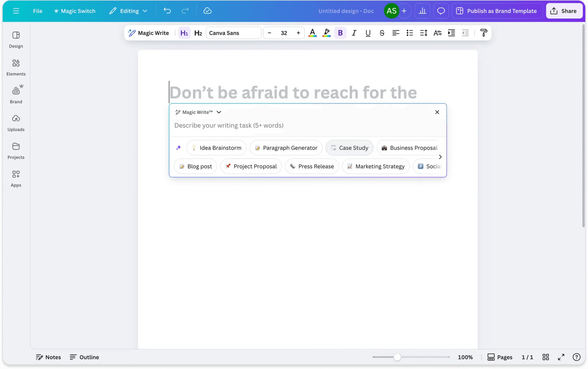Screen dimensions: 588x369
Task: Switch to the Outline tab
Action: click(x=84, y=357)
